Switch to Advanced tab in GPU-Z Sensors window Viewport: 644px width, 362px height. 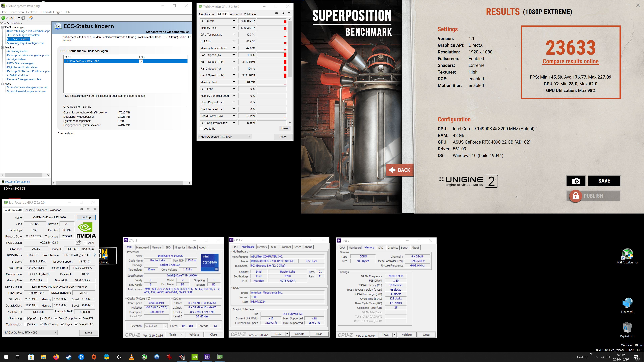[x=236, y=14]
